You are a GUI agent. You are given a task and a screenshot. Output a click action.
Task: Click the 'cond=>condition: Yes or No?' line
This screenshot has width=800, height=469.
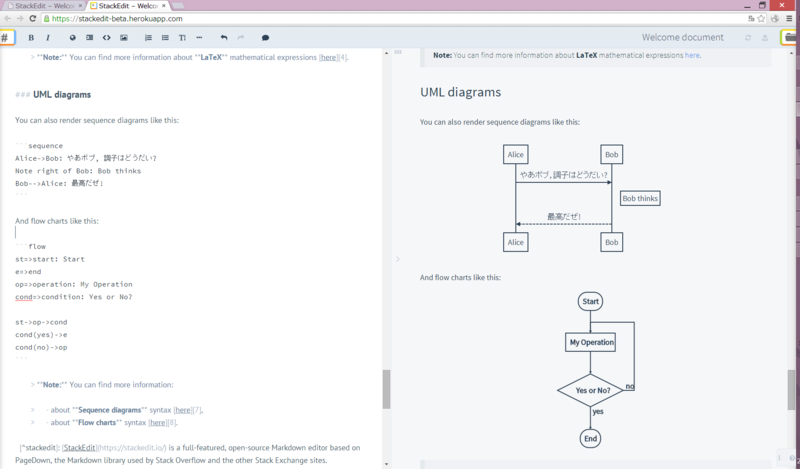(x=73, y=297)
